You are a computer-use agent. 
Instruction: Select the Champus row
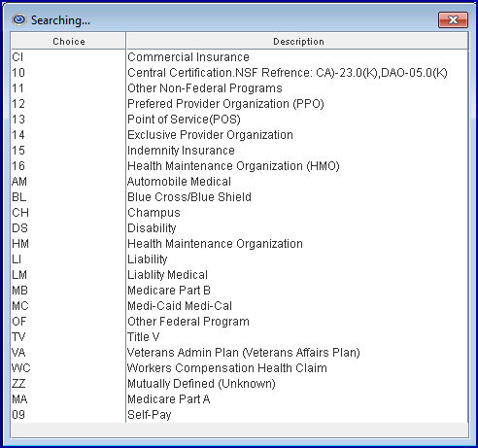coord(240,213)
